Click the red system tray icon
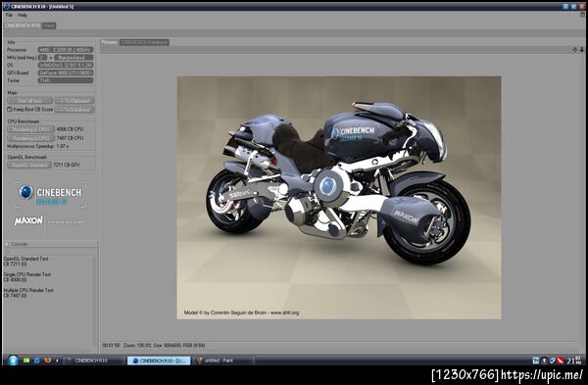The image size is (588, 385). [560, 361]
